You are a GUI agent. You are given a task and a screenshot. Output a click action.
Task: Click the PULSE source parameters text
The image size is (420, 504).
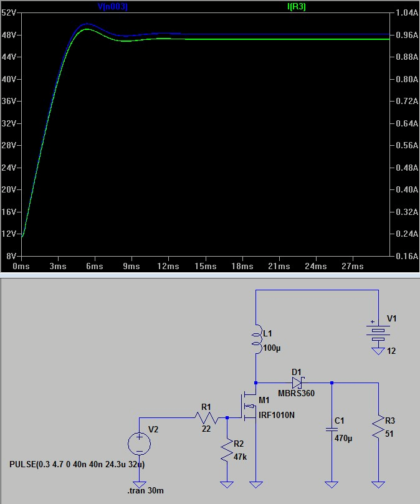[x=77, y=465]
